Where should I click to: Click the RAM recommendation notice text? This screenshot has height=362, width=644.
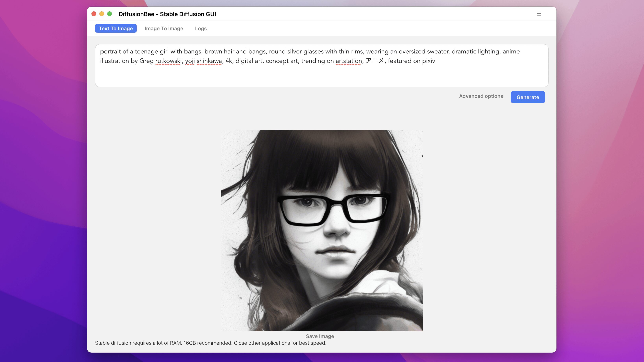210,343
